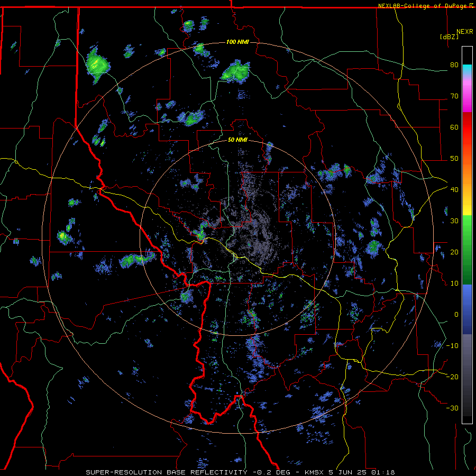Select the 50 value on the dBZ scale
Screen dimensions: 476x476
[454, 159]
